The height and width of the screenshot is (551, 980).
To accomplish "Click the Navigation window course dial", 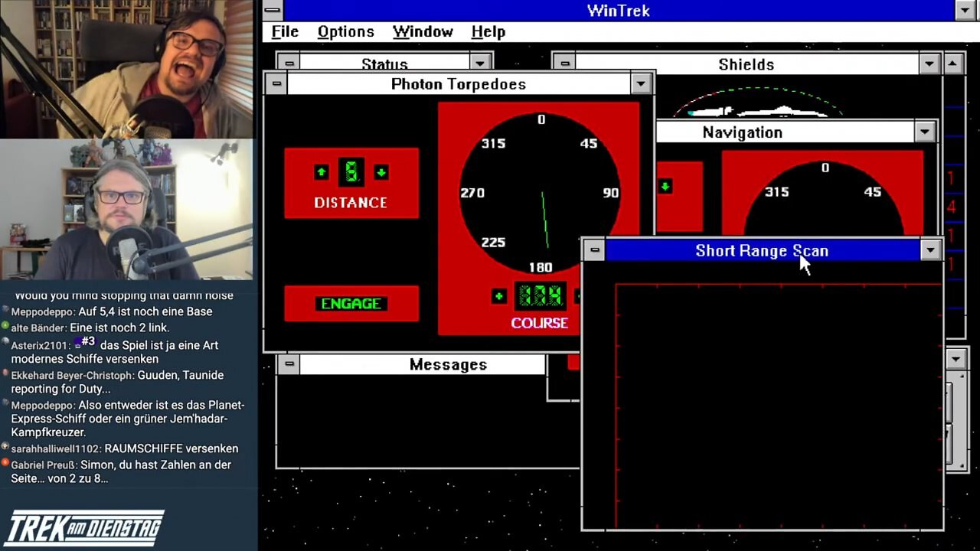I will (824, 197).
